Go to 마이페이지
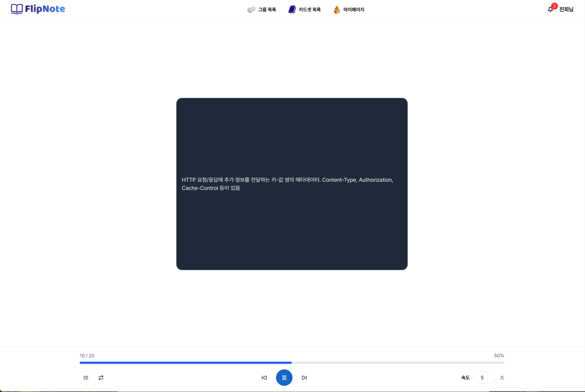Image resolution: width=585 pixels, height=392 pixels. 349,10
